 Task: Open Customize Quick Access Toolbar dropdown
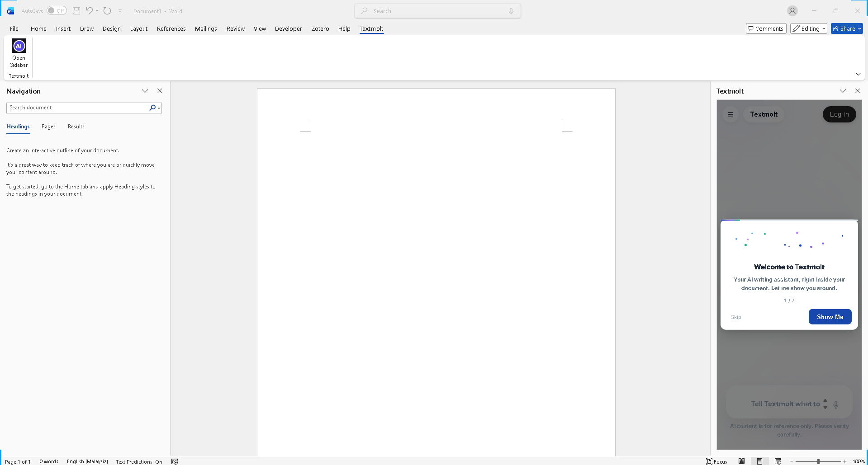pyautogui.click(x=120, y=11)
